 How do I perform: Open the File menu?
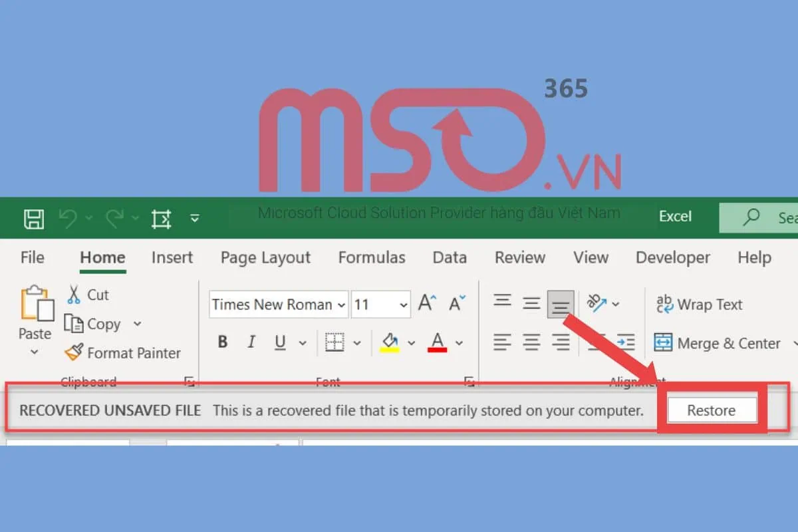32,257
